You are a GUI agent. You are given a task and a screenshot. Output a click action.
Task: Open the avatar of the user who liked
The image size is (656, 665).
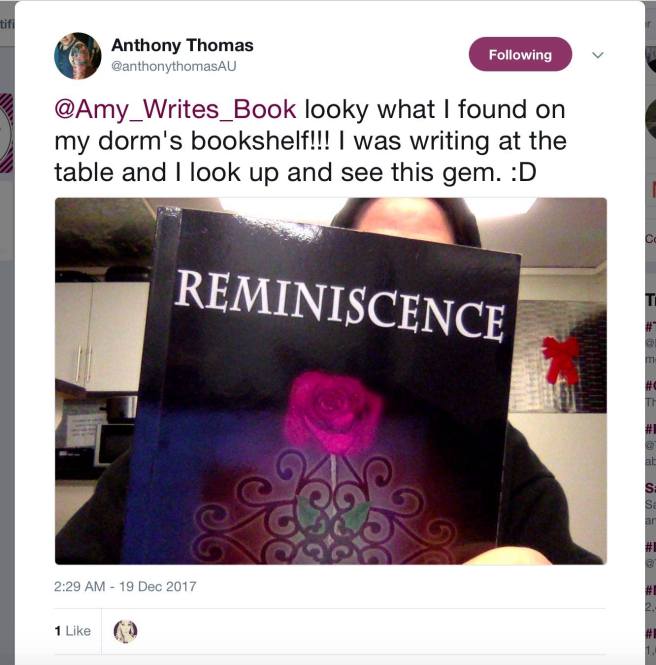(125, 631)
